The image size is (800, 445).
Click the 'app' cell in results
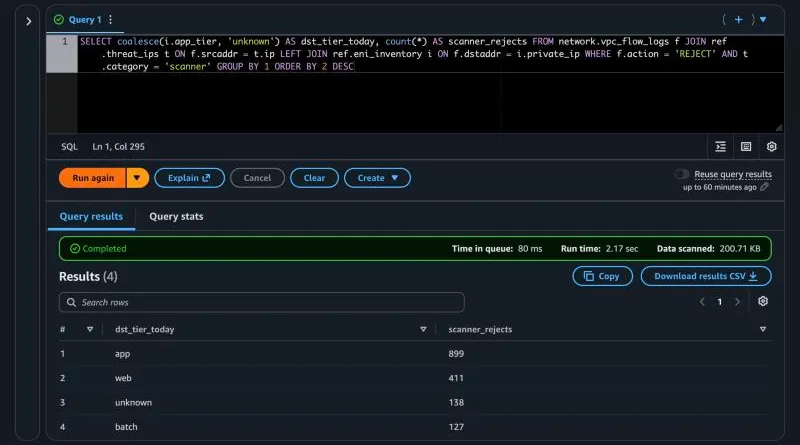pos(122,354)
